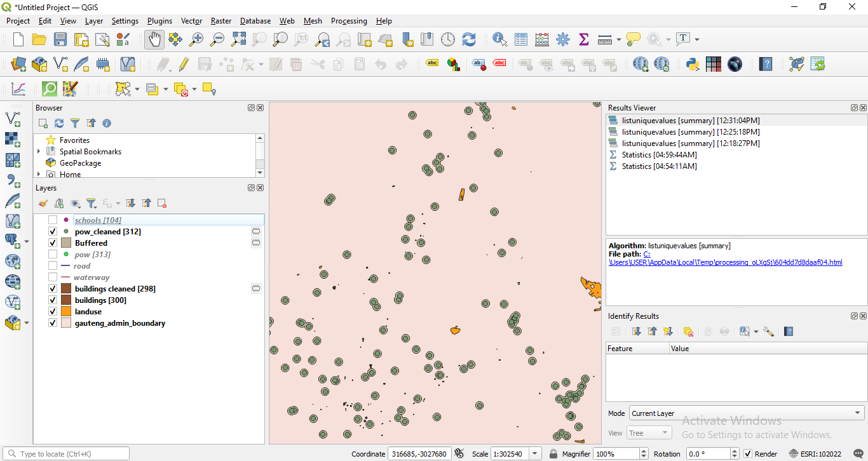The image size is (868, 461).
Task: Uncheck the landuse layer
Action: pyautogui.click(x=53, y=312)
